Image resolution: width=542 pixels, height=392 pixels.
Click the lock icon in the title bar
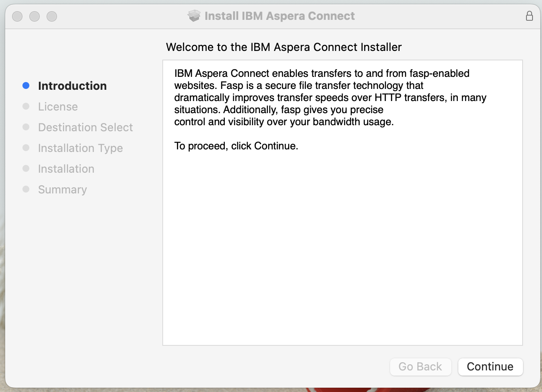(530, 16)
